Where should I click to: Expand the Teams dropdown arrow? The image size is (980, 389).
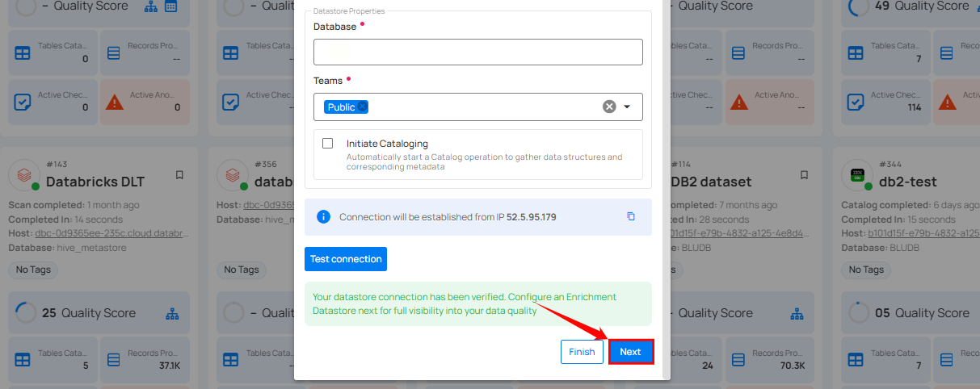click(x=627, y=107)
